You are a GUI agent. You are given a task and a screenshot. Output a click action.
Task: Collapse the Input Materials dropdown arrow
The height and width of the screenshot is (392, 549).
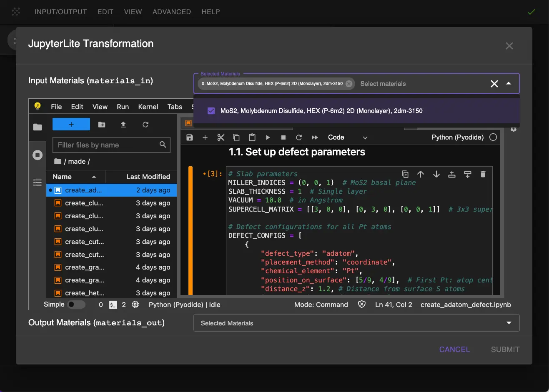click(509, 84)
